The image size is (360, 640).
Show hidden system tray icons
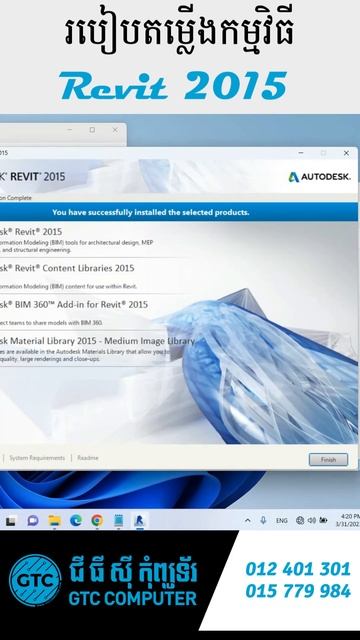click(248, 520)
